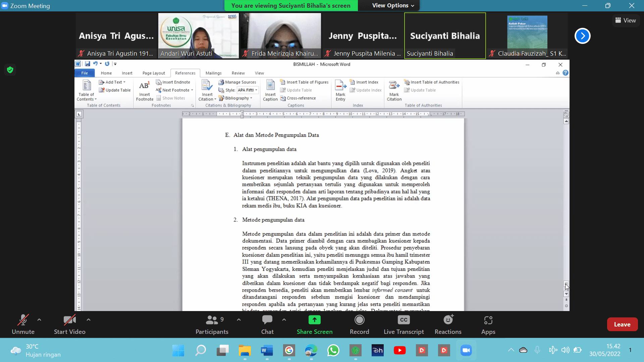The height and width of the screenshot is (362, 644).
Task: Click the ruler tab selector box
Action: 79,114
